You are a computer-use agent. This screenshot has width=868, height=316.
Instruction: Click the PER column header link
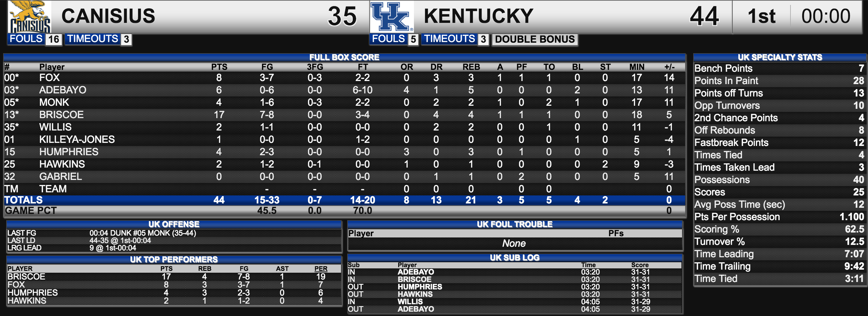point(321,268)
